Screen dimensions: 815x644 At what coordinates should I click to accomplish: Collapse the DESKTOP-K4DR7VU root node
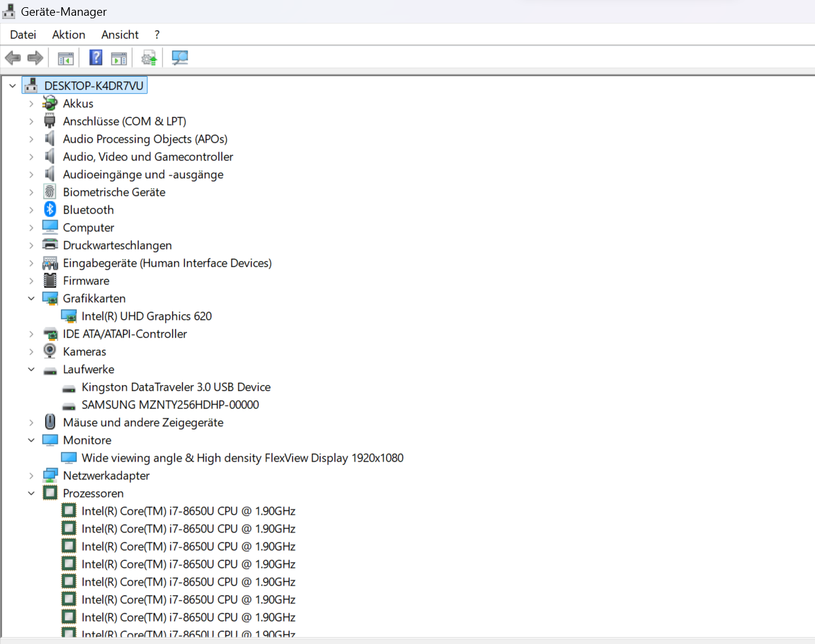click(x=12, y=86)
